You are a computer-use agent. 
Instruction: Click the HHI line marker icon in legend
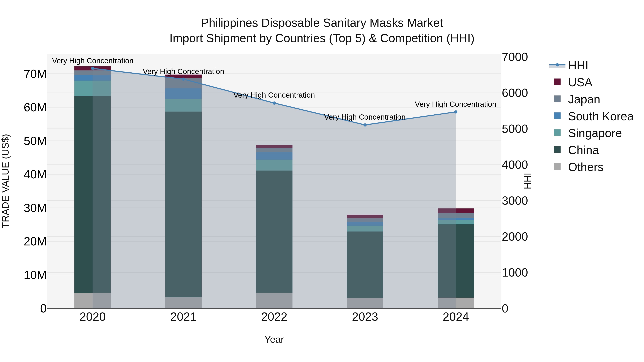pos(557,65)
